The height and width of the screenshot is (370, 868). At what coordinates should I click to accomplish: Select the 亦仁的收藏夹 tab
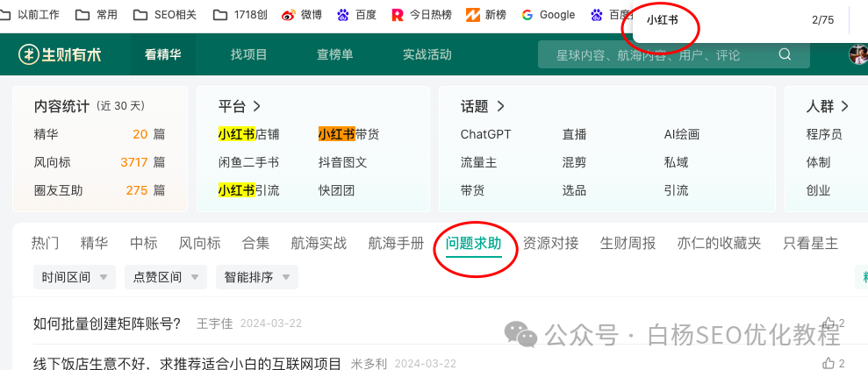click(719, 243)
